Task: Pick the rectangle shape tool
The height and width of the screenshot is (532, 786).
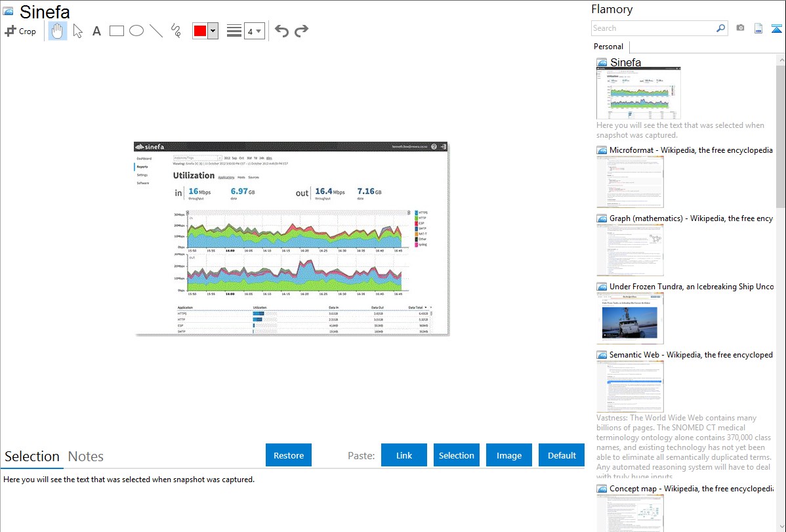Action: [x=117, y=31]
